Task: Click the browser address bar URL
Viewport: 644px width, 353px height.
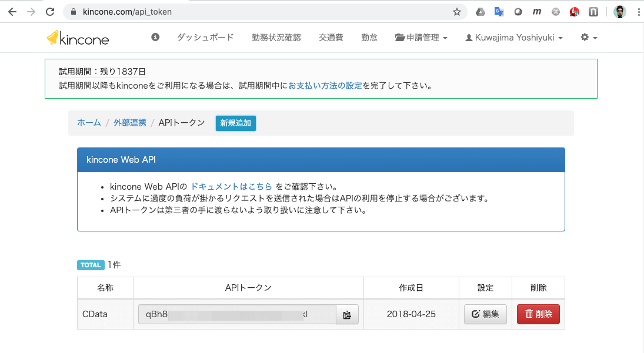Action: (127, 12)
